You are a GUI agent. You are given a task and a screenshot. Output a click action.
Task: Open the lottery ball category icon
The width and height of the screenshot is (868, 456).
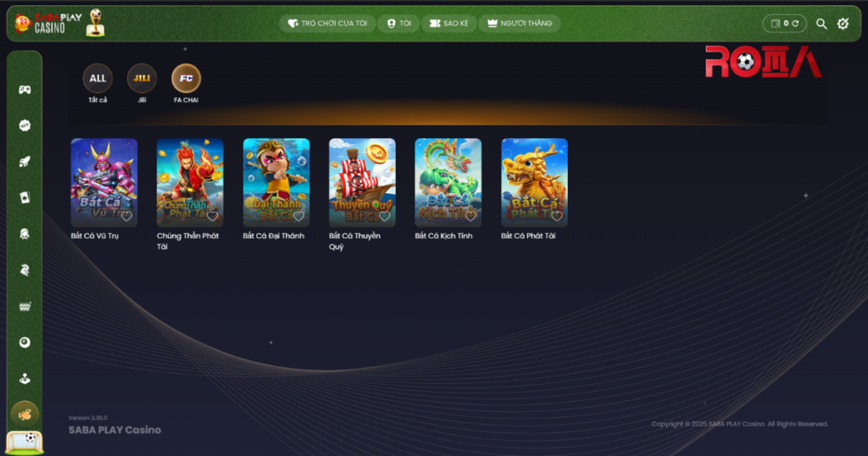point(25,342)
